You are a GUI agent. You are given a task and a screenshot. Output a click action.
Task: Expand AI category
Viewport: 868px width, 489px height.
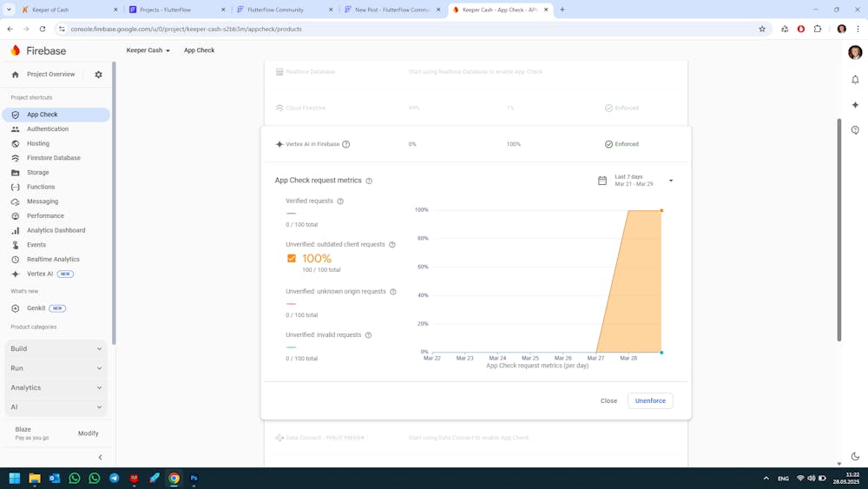coord(56,407)
